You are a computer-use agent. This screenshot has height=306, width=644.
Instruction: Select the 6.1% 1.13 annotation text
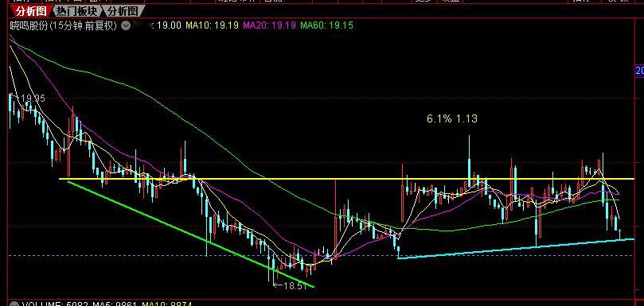coord(452,119)
